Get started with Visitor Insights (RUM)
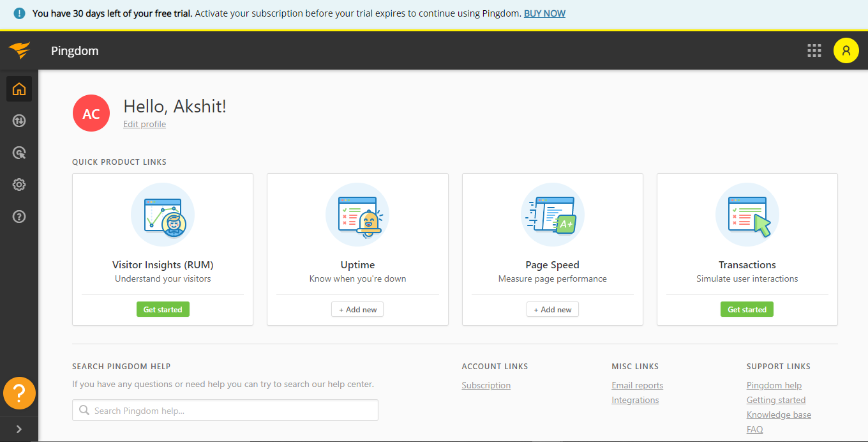The height and width of the screenshot is (442, 868). tap(163, 310)
